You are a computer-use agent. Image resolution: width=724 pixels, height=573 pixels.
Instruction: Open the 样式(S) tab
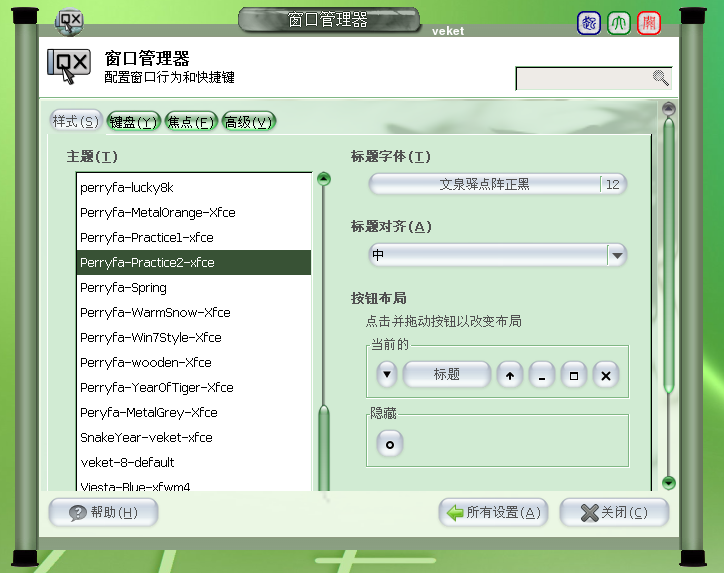pyautogui.click(x=76, y=122)
